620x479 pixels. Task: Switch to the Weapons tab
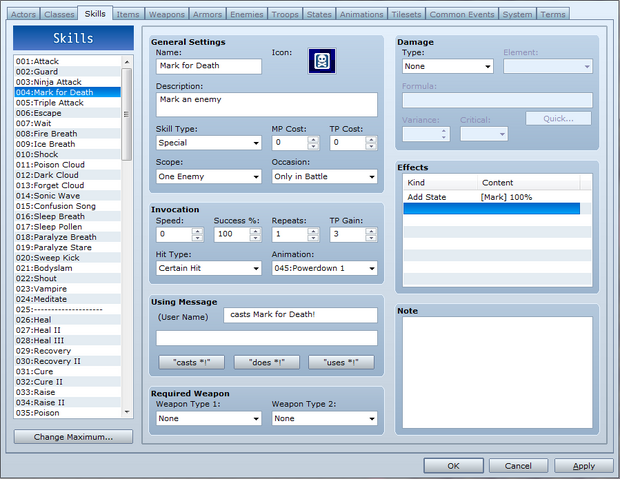coord(166,14)
